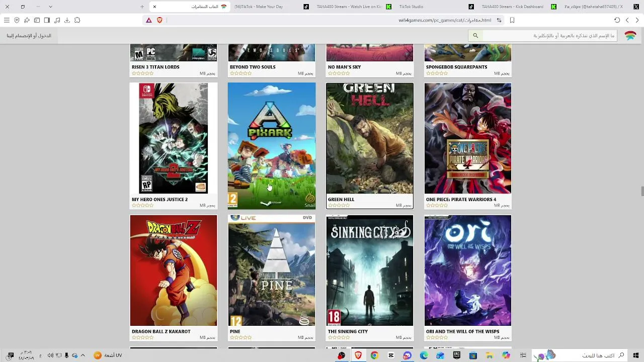This screenshot has height=362, width=644.
Task: Open the Pine game cover
Action: [x=272, y=270]
